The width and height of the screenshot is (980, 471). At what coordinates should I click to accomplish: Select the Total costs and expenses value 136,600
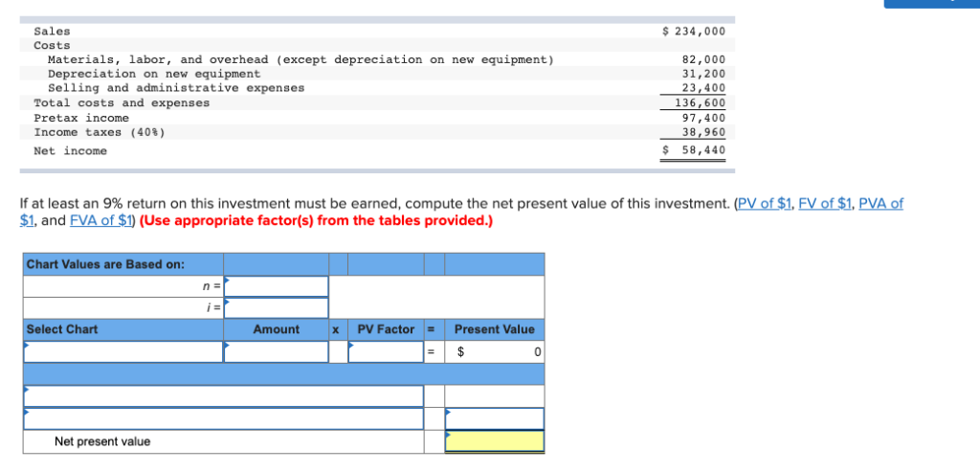click(701, 102)
